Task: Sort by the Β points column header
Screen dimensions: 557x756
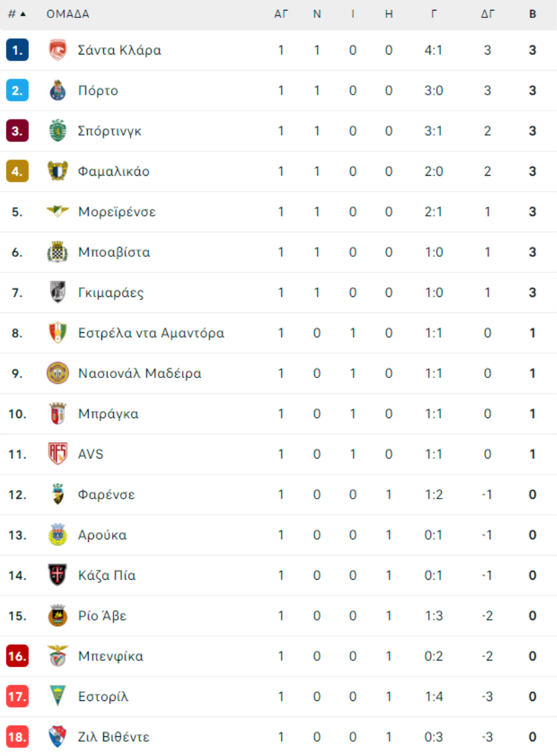Action: pos(533,14)
